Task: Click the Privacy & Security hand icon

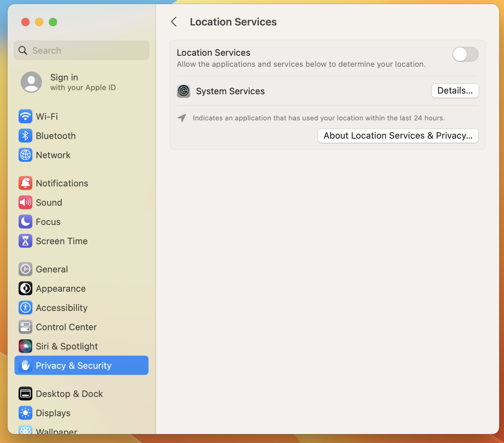Action: 25,365
